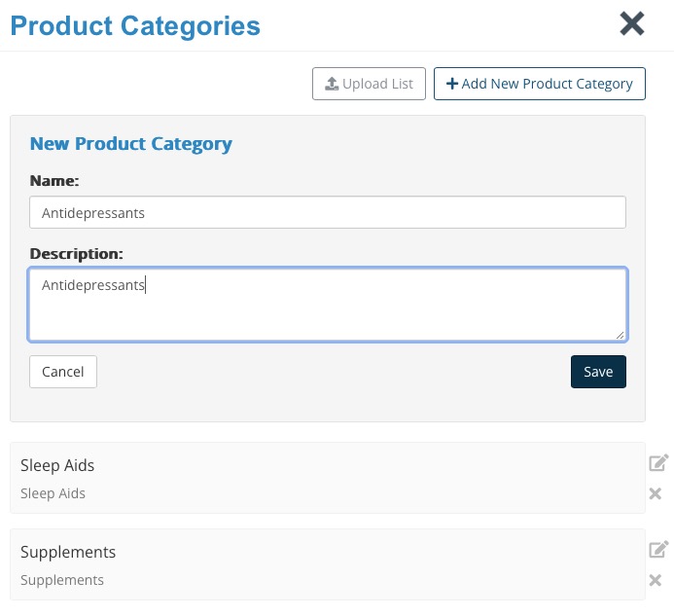The image size is (674, 616).
Task: Select the Sleep Aids category title
Action: pos(57,465)
